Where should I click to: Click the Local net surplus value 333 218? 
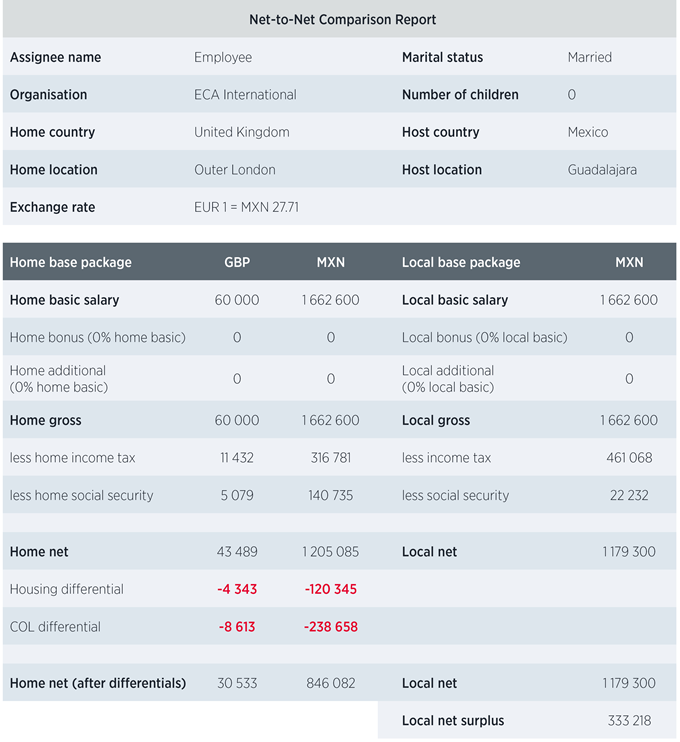pos(629,720)
